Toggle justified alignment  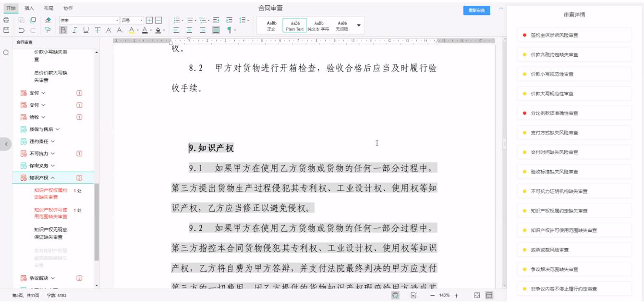(216, 30)
